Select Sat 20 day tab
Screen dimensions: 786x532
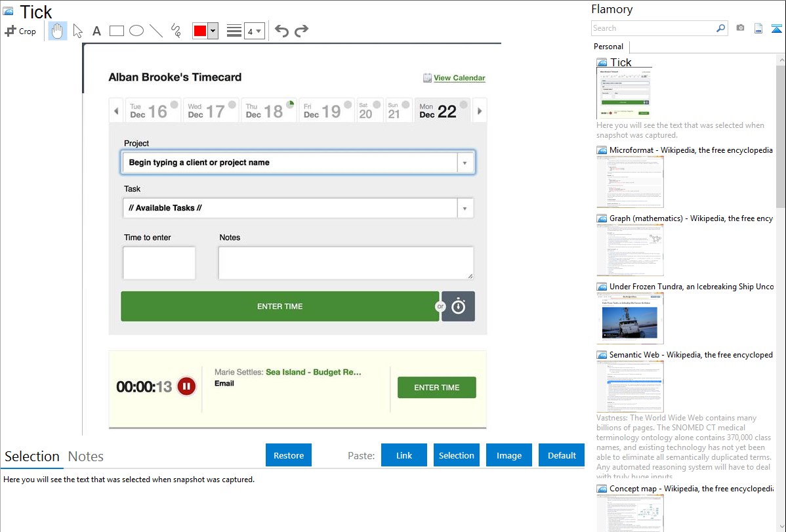(x=369, y=110)
